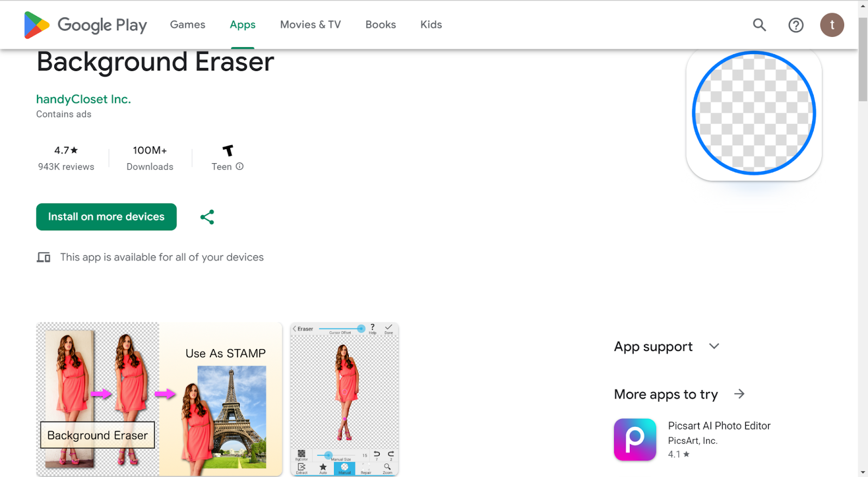The width and height of the screenshot is (868, 477).
Task: Click the Background Eraser app icon
Action: coord(754,113)
